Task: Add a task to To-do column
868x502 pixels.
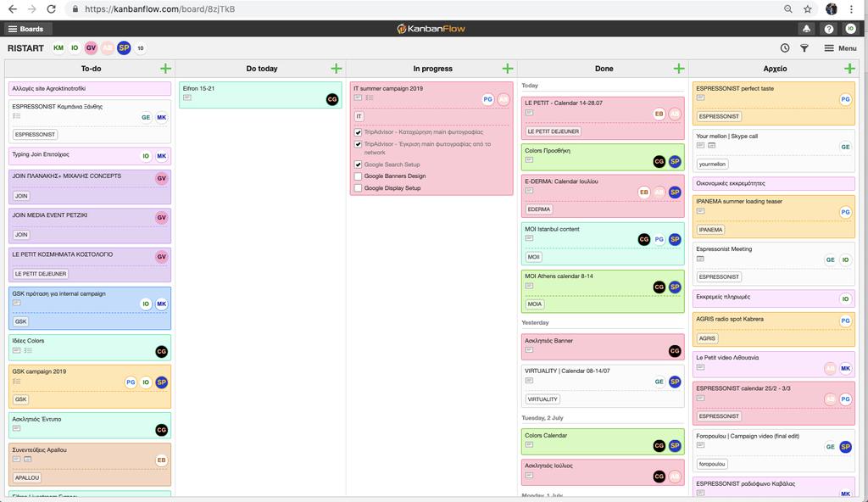Action: (165, 68)
